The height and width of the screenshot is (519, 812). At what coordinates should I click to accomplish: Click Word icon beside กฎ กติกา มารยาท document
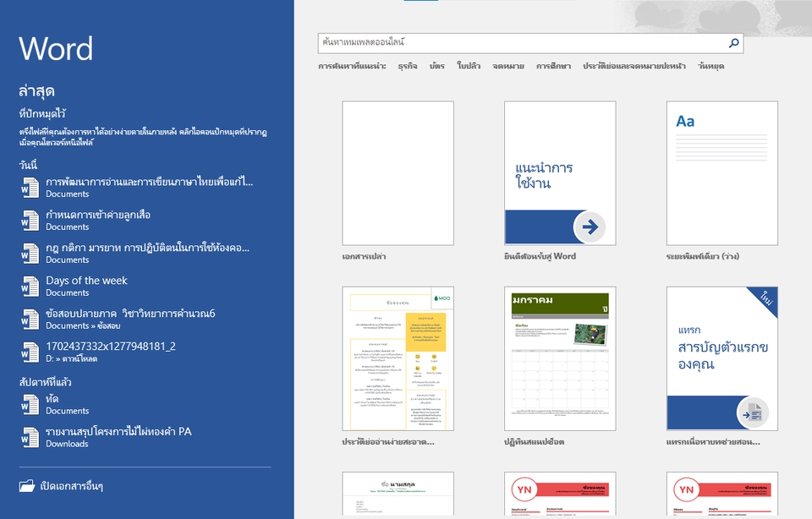30,254
